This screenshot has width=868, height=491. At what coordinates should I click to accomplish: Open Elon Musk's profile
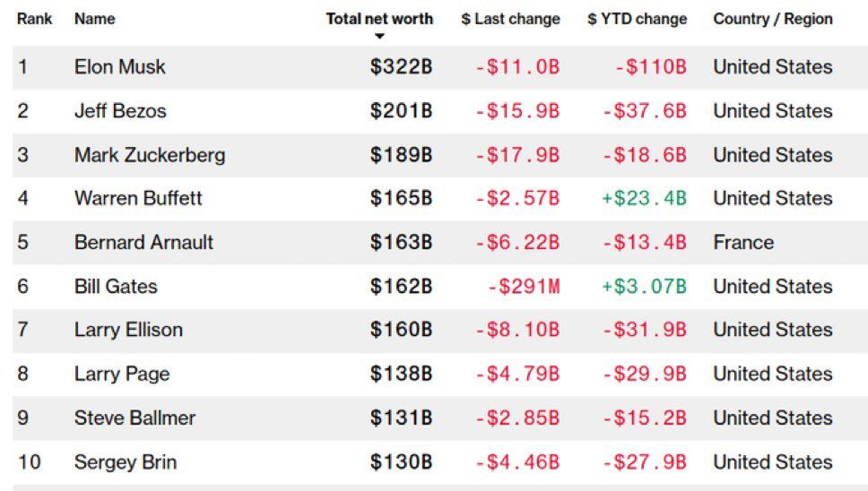coord(119,67)
